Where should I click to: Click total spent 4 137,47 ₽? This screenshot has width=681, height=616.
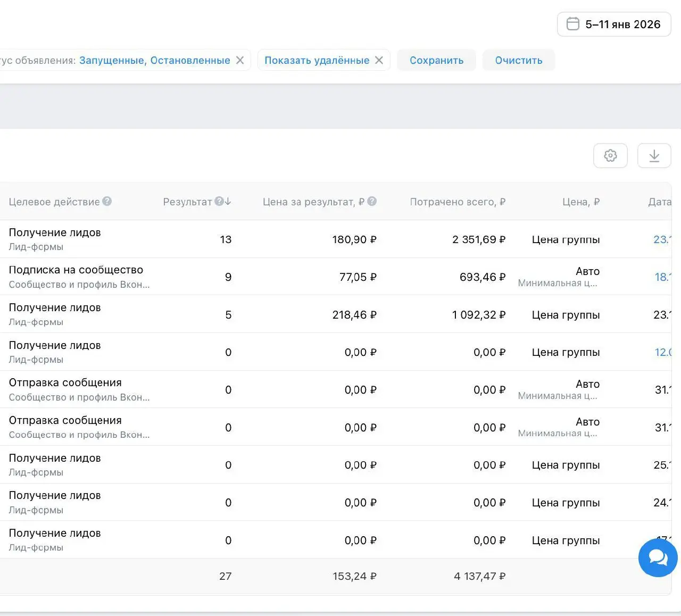pos(480,577)
